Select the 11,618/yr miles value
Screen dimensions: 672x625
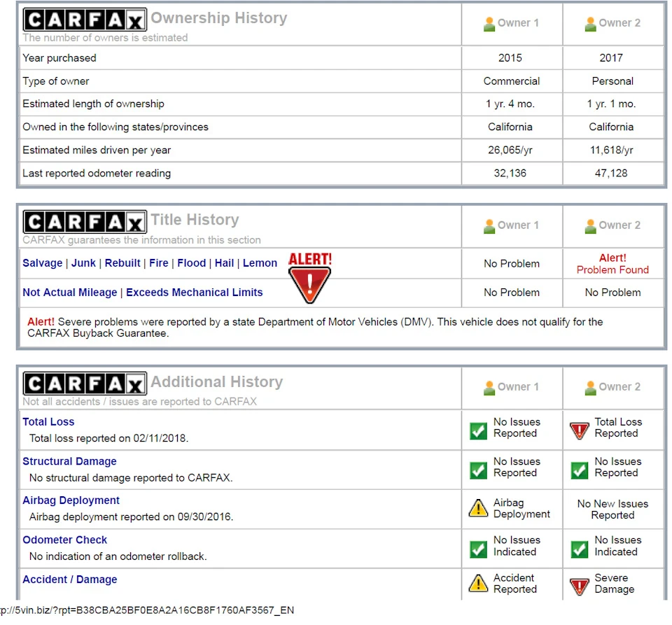click(x=611, y=150)
